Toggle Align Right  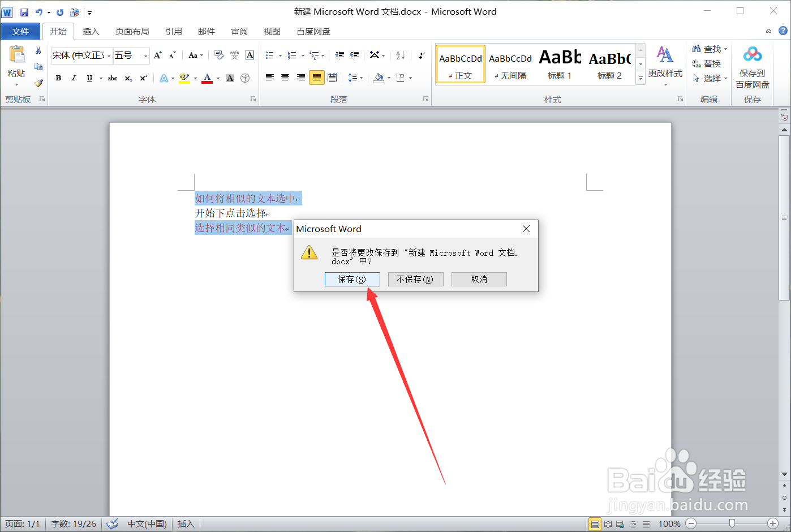pos(301,78)
